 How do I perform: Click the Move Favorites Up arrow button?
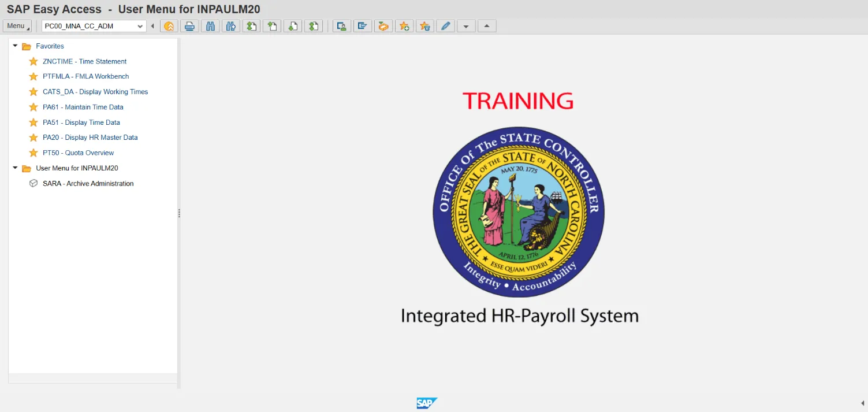(487, 27)
